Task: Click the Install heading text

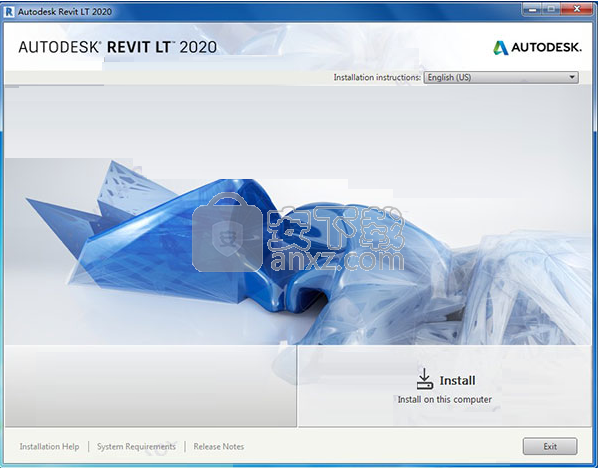Action: (457, 380)
